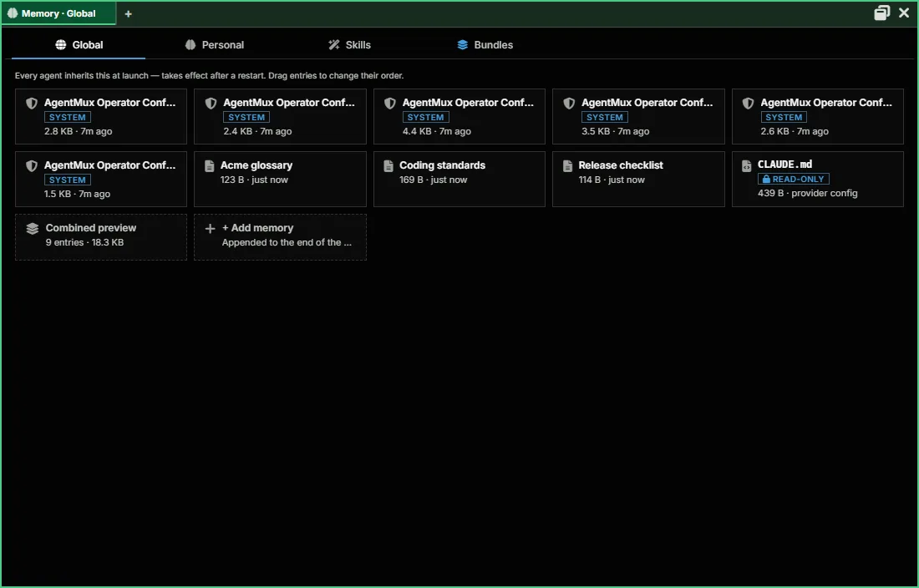919x588 pixels.
Task: Click '114 B · just now' text
Action: [612, 180]
